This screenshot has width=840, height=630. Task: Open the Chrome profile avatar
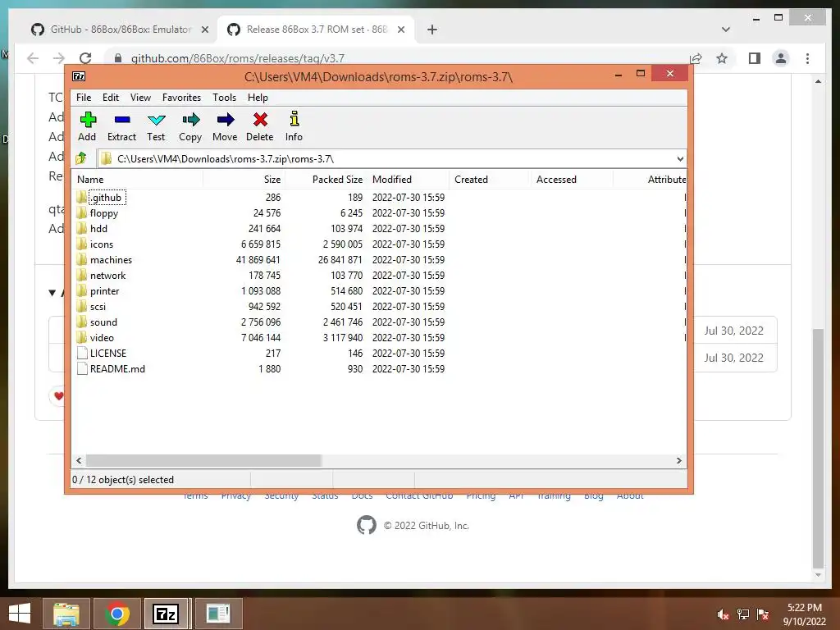coord(781,58)
